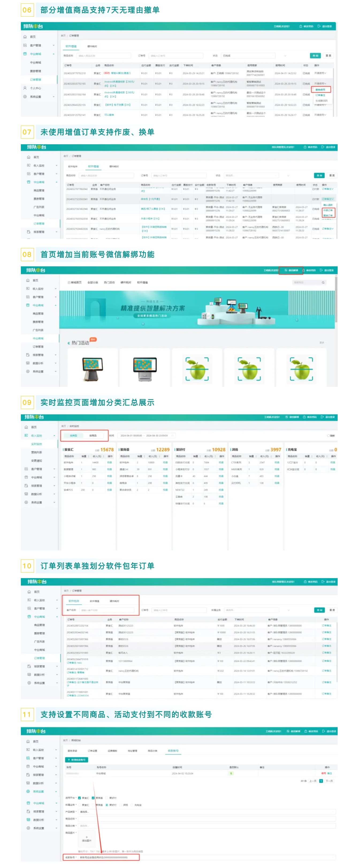Image resolution: width=351 pixels, height=868 pixels.
Task: Click the 报表管理 icon in section 07 sidebar
Action: [x=28, y=232]
